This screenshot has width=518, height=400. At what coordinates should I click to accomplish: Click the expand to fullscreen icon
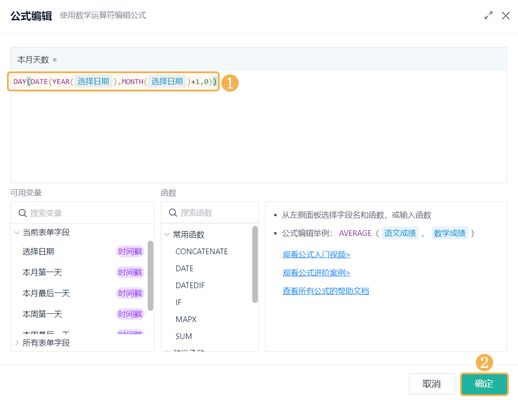[x=488, y=16]
